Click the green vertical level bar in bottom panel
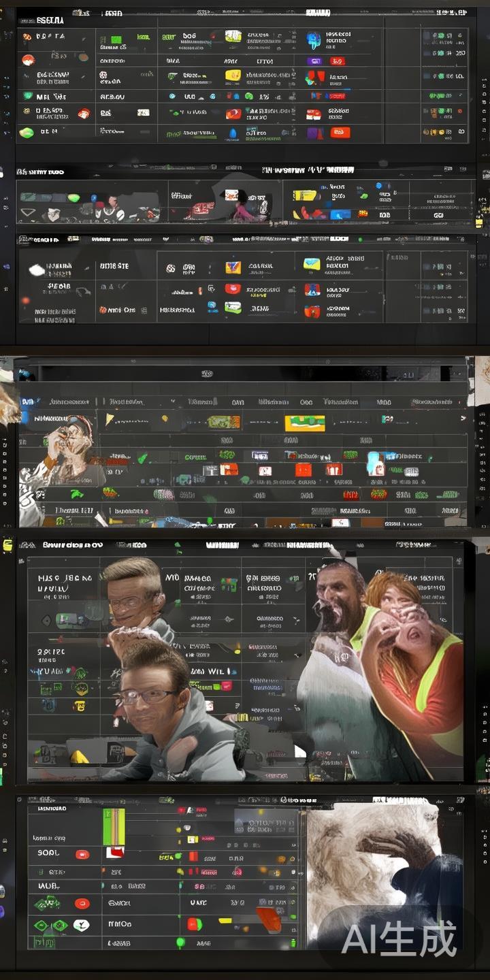Image resolution: width=490 pixels, height=980 pixels. [114, 826]
